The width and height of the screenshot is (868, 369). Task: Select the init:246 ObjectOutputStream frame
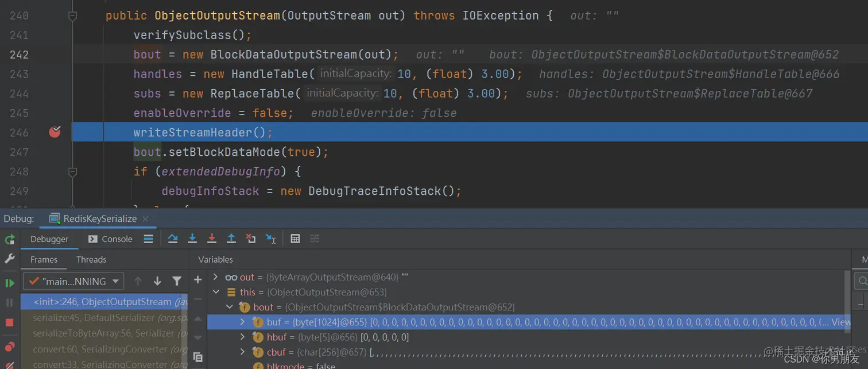point(104,301)
